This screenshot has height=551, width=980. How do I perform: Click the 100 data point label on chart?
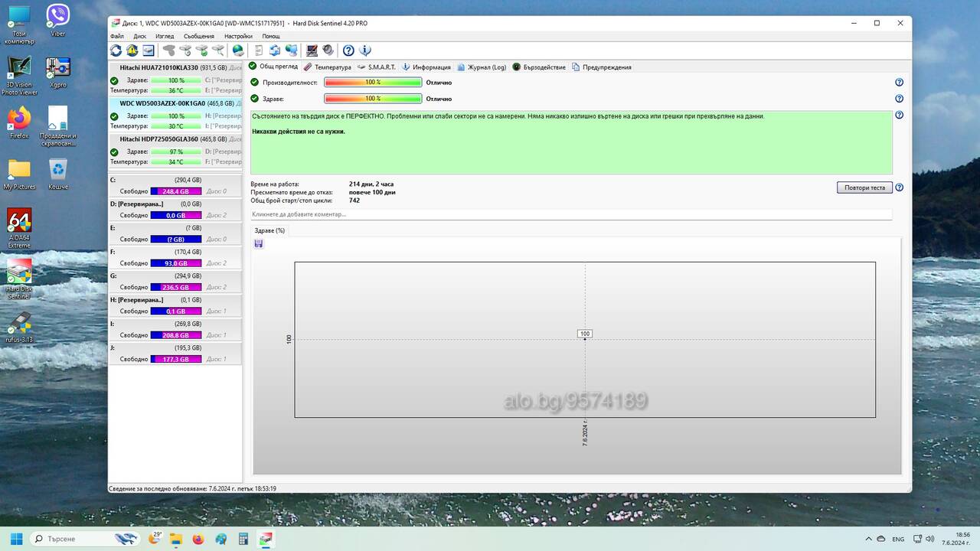[585, 334]
